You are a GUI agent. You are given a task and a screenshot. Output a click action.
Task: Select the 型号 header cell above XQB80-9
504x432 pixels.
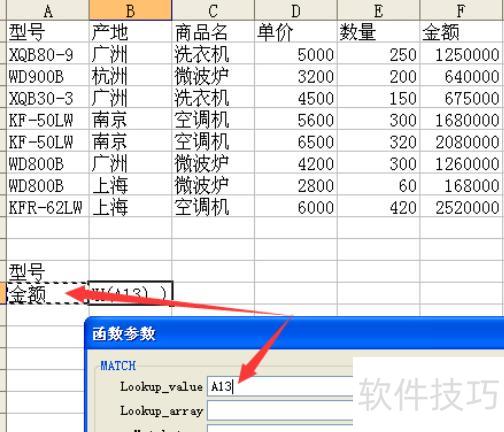(48, 32)
